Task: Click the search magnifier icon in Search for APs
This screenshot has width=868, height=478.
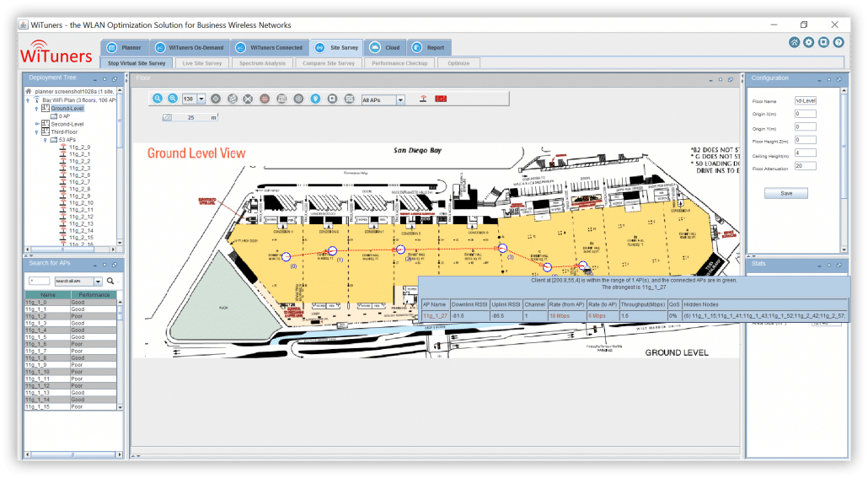Action: click(110, 281)
